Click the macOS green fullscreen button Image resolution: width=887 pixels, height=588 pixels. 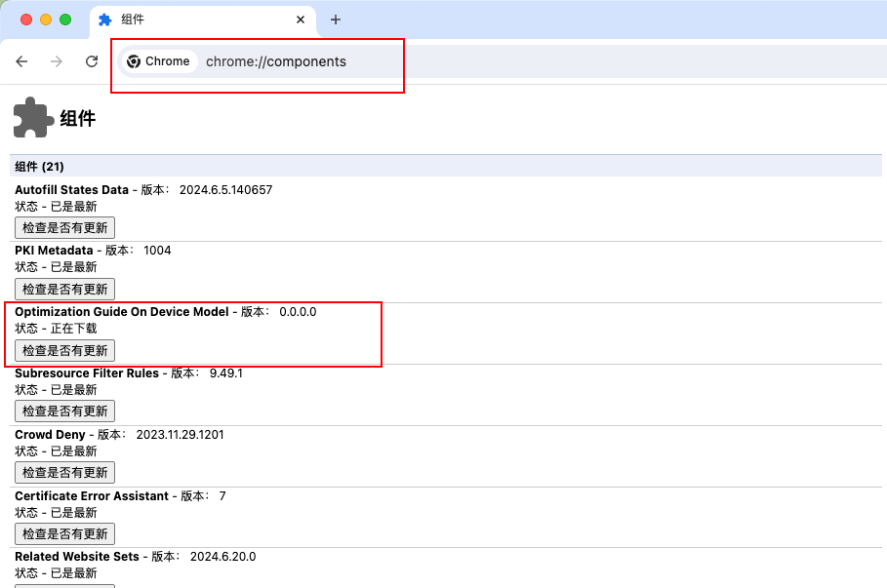pos(65,20)
